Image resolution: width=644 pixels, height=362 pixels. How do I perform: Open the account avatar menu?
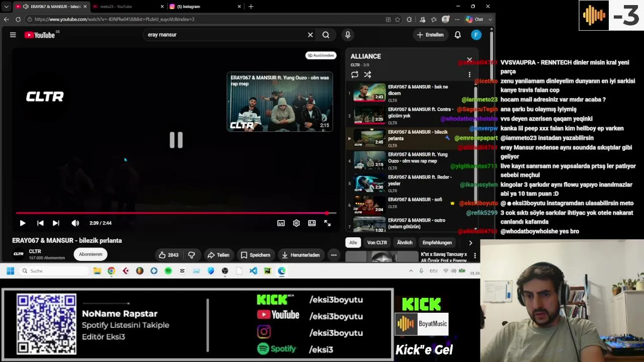pyautogui.click(x=476, y=35)
